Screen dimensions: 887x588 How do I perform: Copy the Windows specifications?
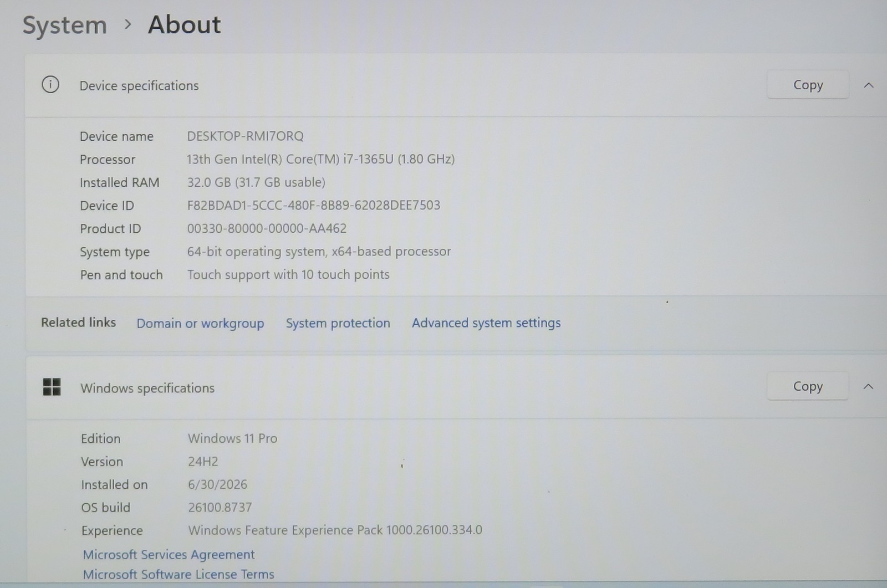[x=808, y=386]
